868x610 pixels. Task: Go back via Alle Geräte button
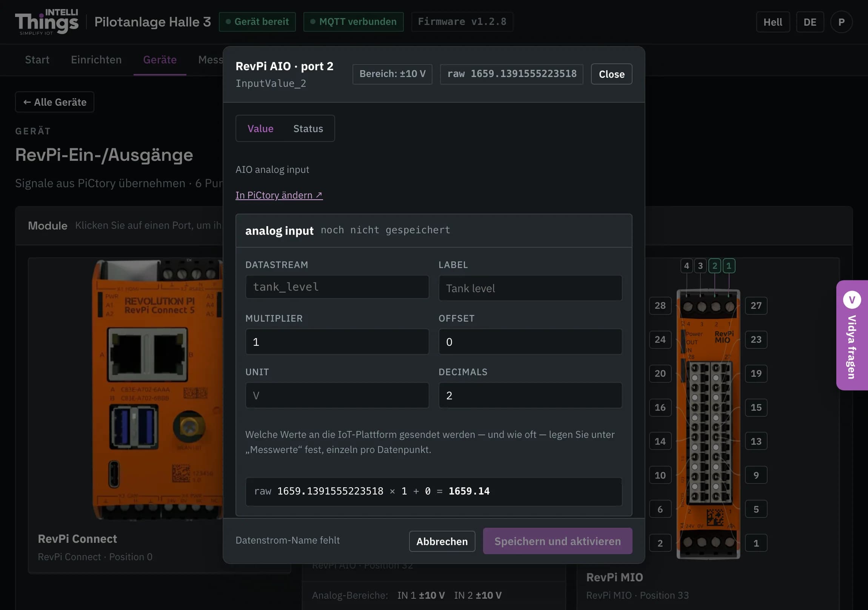[x=55, y=102]
